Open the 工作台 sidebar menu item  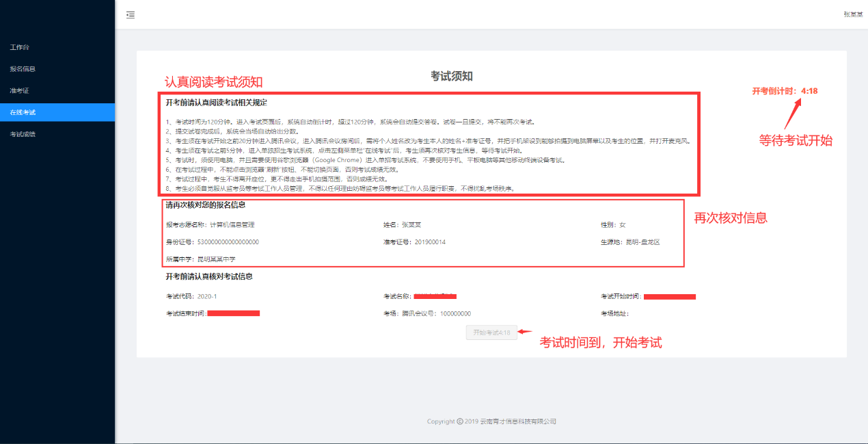click(20, 47)
